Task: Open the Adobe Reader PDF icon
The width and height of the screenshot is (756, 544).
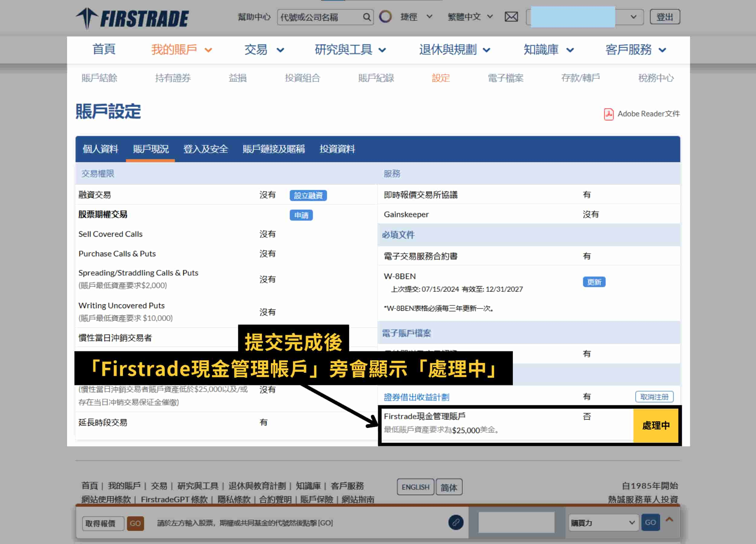Action: 608,114
